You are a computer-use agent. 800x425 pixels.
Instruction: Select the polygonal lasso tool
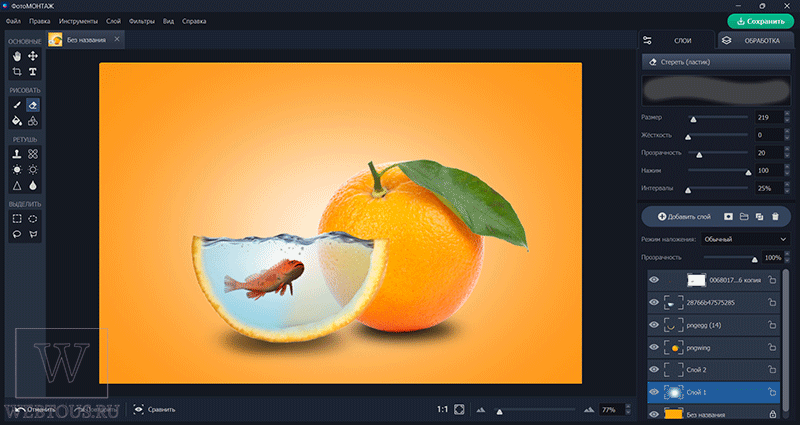pyautogui.click(x=33, y=234)
